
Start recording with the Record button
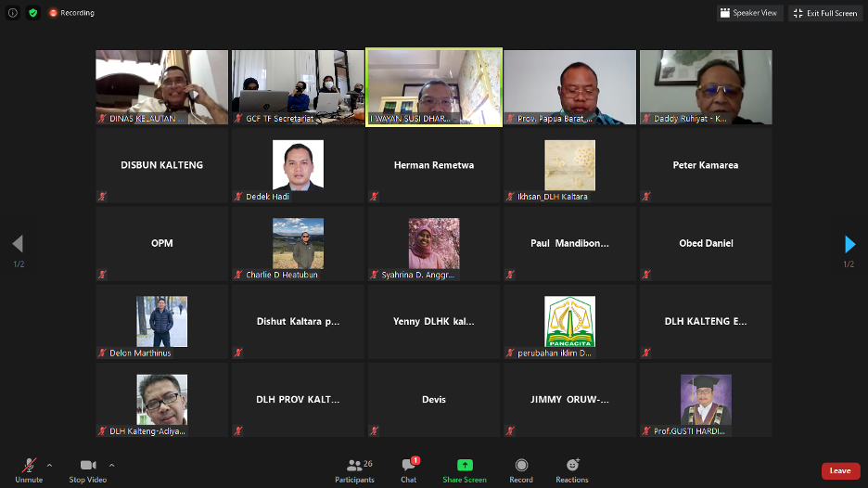[x=521, y=469]
